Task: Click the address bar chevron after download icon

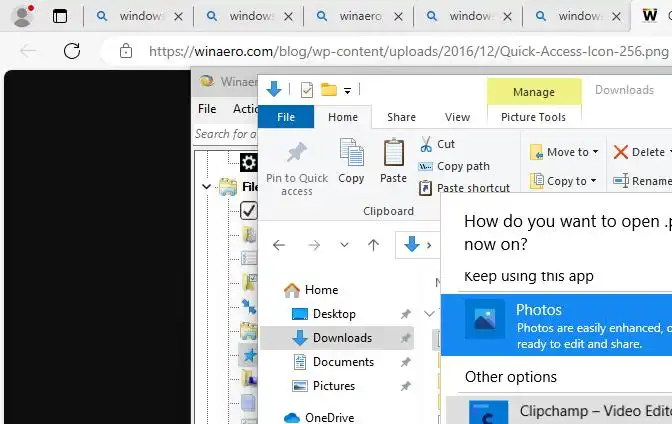Action: pos(429,245)
